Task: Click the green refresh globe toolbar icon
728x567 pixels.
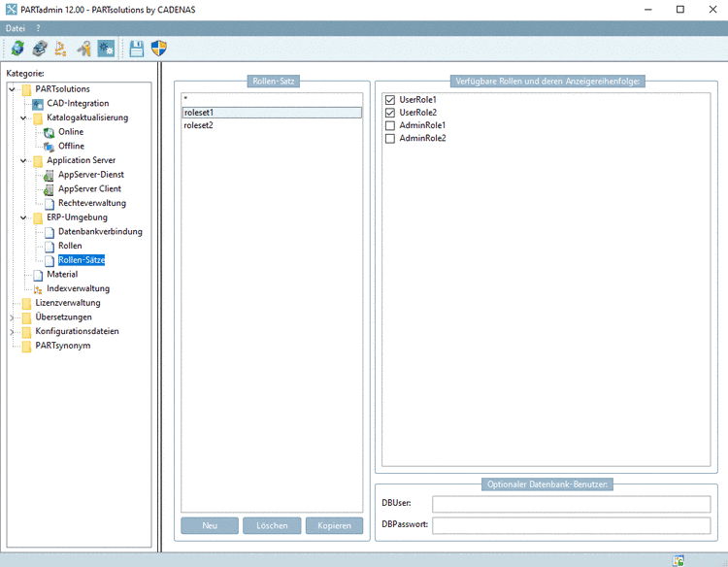Action: [x=17, y=49]
